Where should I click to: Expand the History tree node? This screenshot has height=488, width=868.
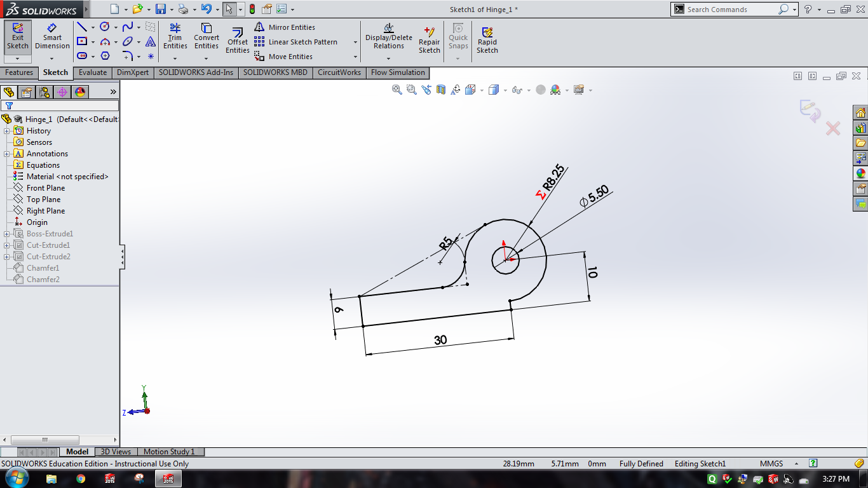[7, 131]
